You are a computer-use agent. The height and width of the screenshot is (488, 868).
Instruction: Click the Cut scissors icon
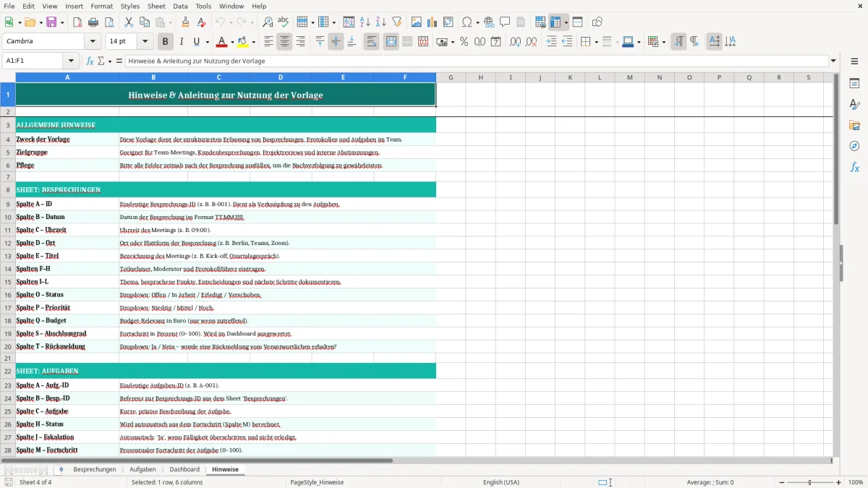click(129, 22)
